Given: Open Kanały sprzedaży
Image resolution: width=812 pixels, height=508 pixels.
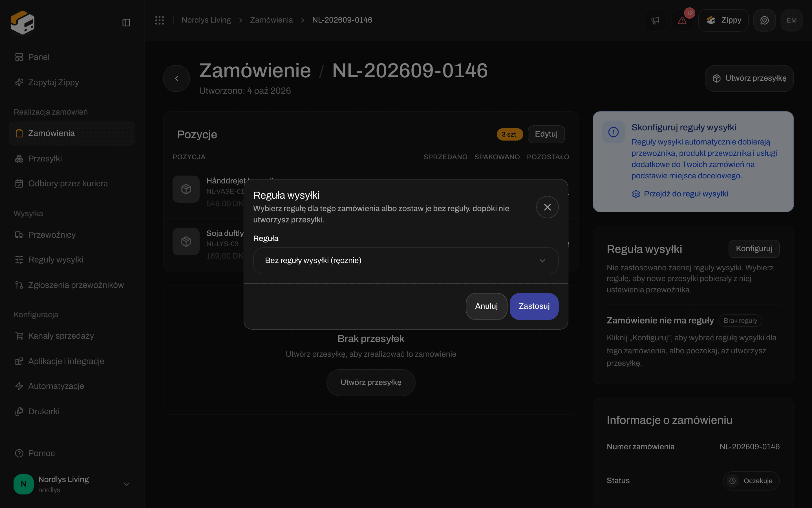Looking at the screenshot, I should tap(72, 336).
